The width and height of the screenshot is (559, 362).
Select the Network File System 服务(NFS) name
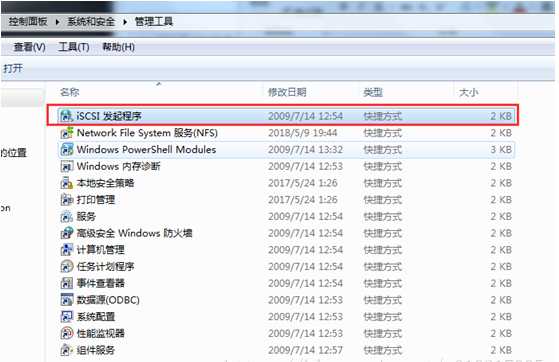click(x=147, y=133)
